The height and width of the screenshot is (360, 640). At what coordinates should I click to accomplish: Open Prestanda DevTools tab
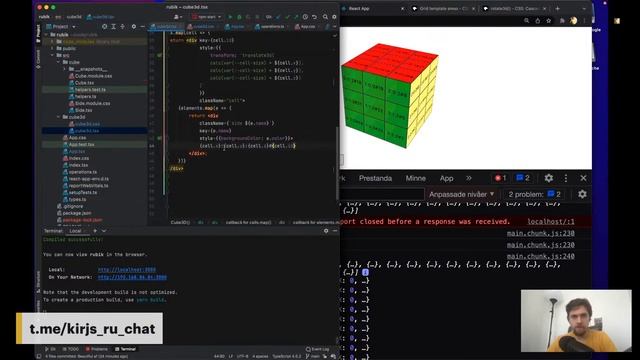(x=375, y=178)
